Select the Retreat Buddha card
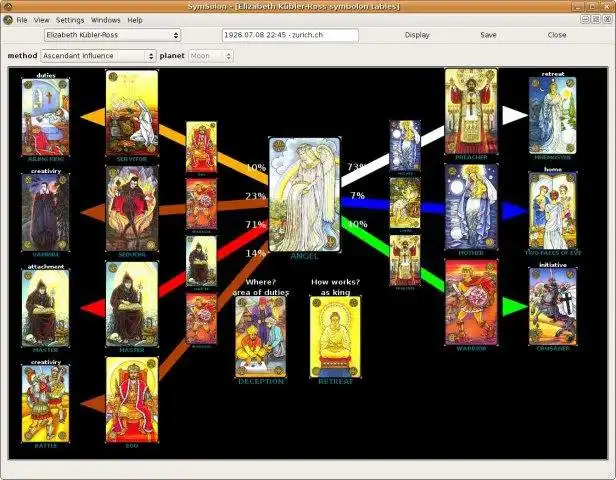 (335, 337)
